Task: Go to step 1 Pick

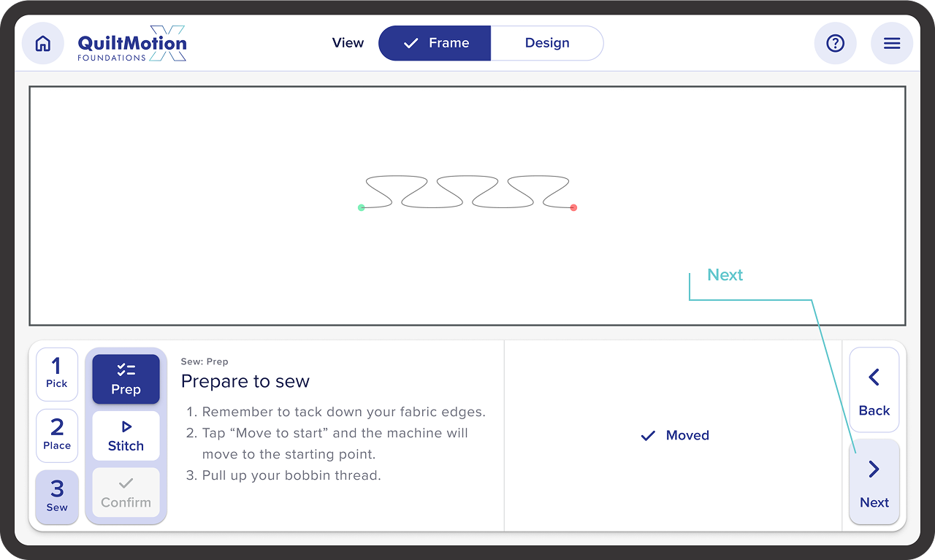Action: coord(57,373)
